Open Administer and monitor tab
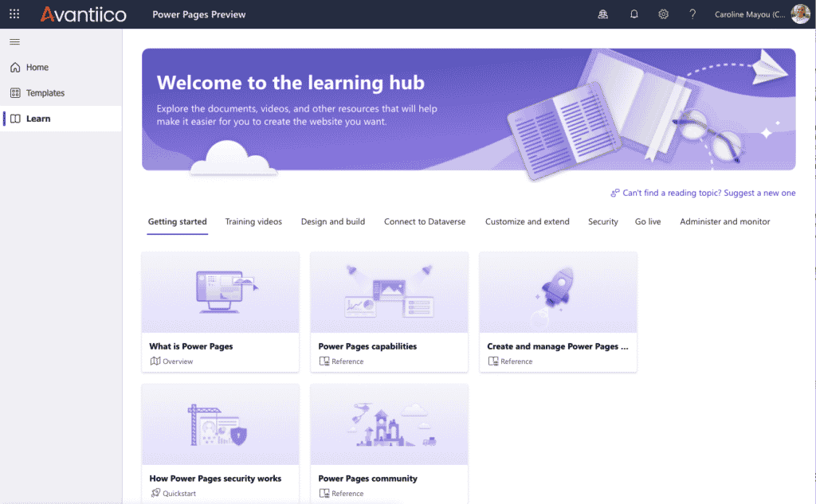The height and width of the screenshot is (504, 816). [x=724, y=221]
